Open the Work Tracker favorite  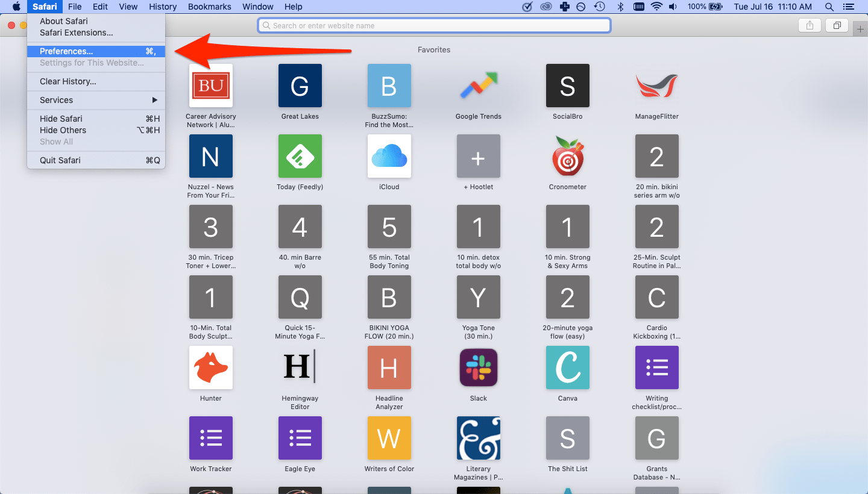pyautogui.click(x=211, y=438)
